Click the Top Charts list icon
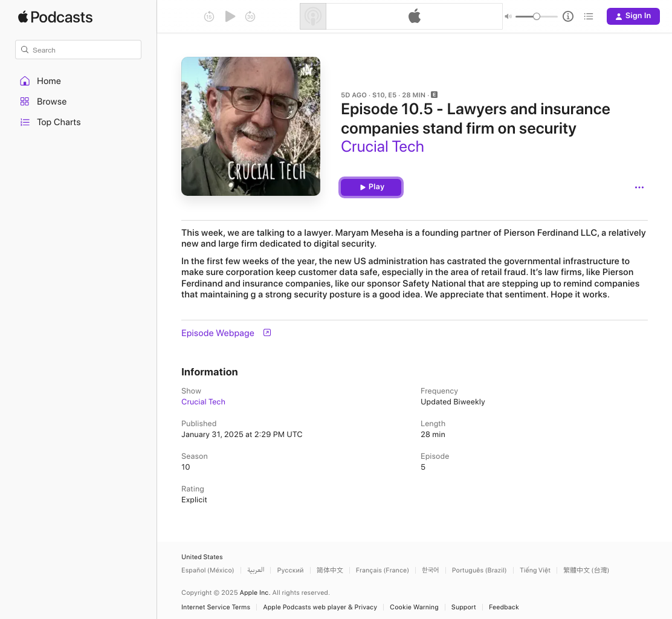This screenshot has width=672, height=619. [x=25, y=122]
